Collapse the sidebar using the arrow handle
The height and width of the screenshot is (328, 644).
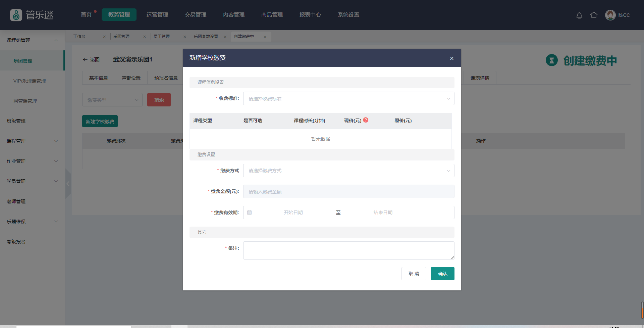[68, 184]
